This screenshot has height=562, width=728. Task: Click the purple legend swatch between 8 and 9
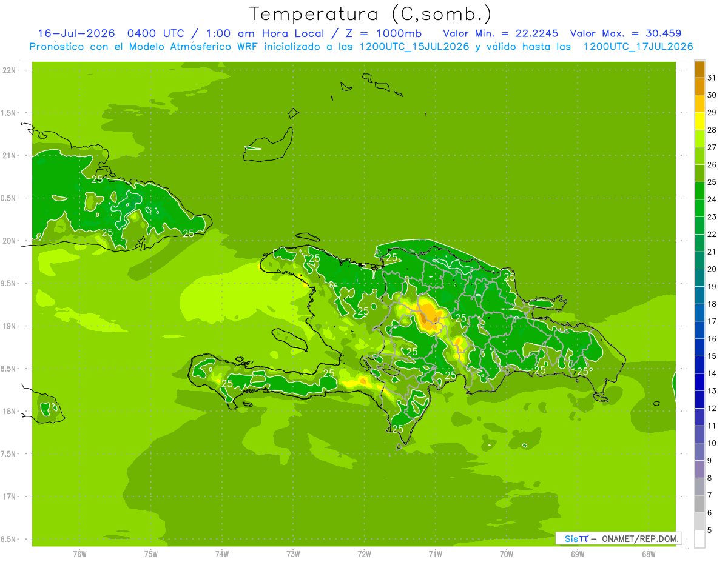pyautogui.click(x=699, y=469)
